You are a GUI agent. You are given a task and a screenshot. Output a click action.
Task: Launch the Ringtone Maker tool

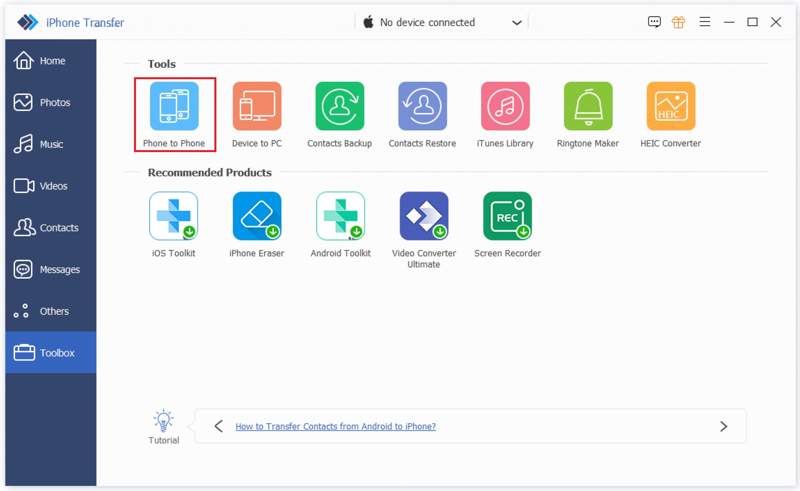click(x=588, y=107)
